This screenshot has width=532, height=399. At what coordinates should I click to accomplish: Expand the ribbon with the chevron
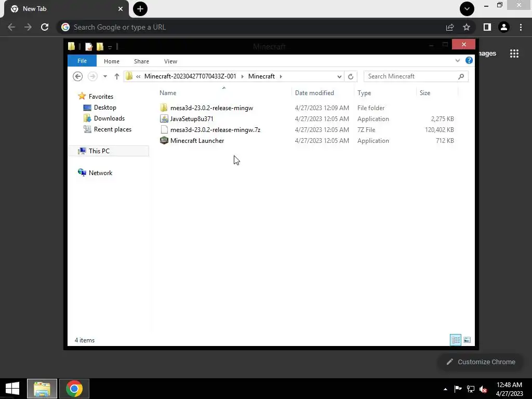pos(457,60)
